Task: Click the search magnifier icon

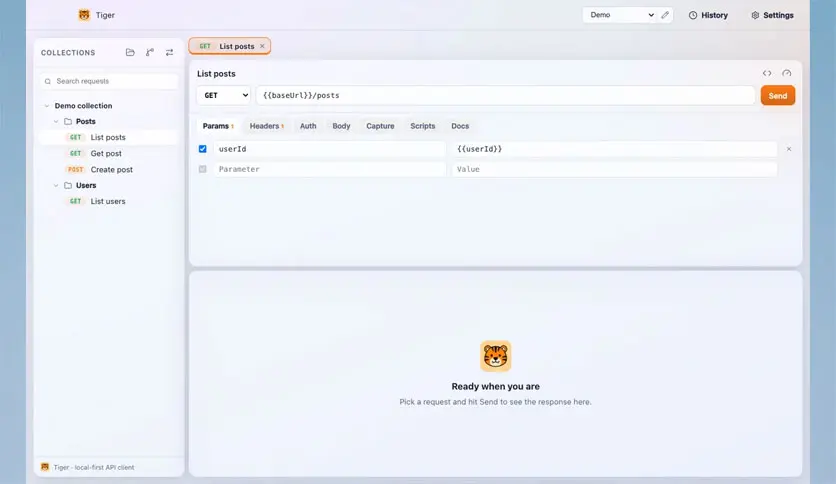Action: point(48,81)
